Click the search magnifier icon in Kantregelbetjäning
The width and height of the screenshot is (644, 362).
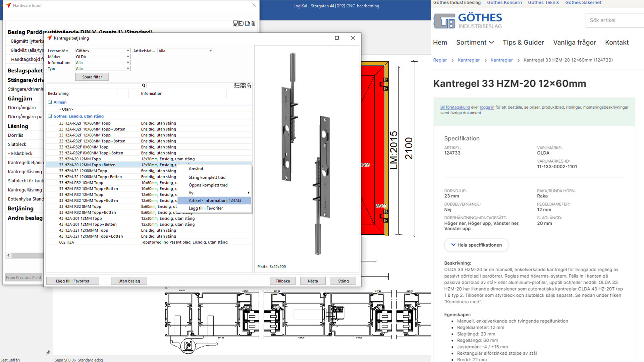coord(144,85)
